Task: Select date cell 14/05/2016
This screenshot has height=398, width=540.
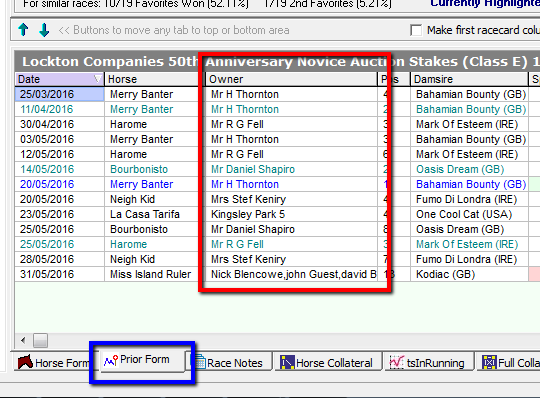Action: (x=59, y=169)
